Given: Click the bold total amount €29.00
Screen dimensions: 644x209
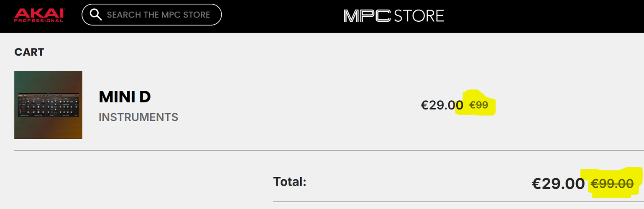Looking at the screenshot, I should (x=558, y=183).
